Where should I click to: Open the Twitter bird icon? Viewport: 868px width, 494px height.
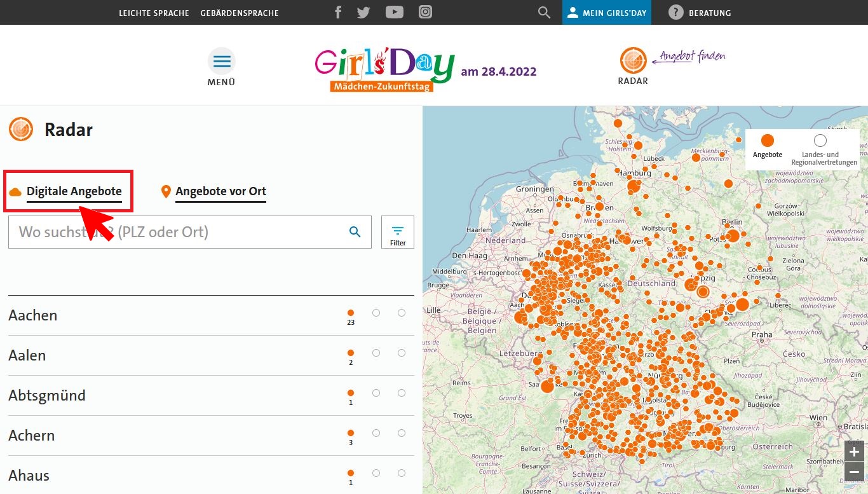tap(363, 12)
